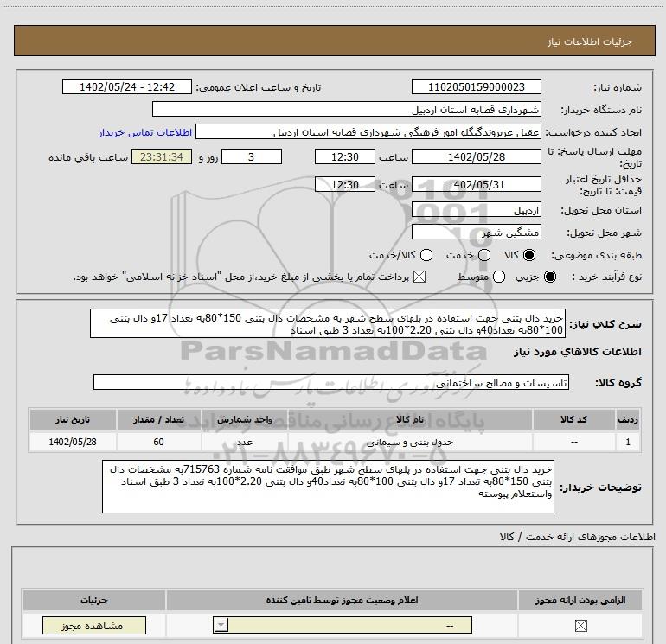
Task: Select the 'کالا/خدمت' radio button
Action: tap(426, 255)
